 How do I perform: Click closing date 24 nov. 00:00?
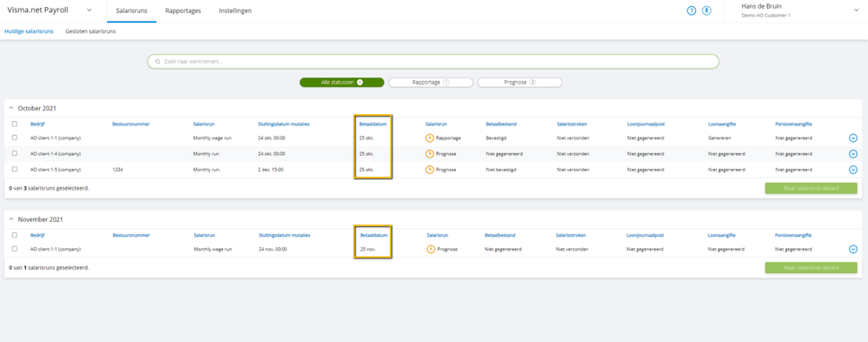pos(273,250)
